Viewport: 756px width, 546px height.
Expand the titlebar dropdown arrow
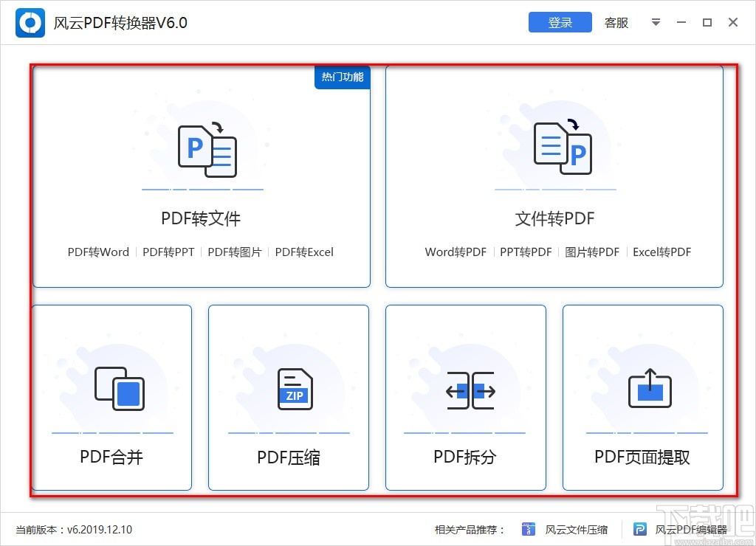click(656, 22)
